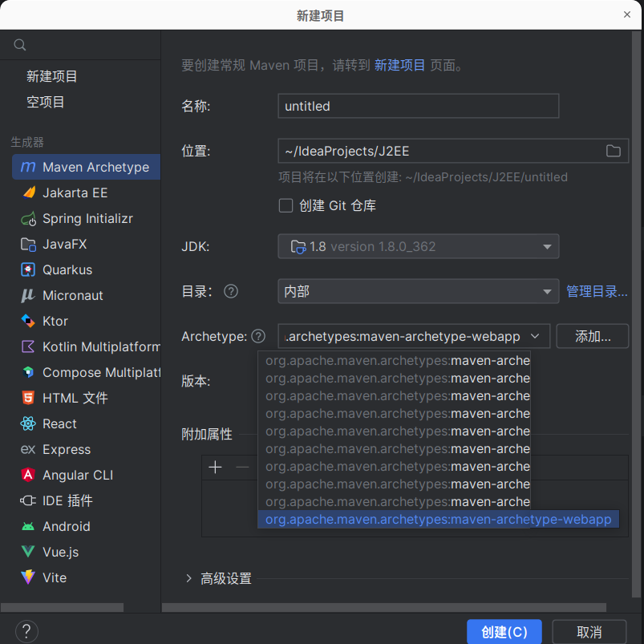
Task: Add an additional property with plus icon
Action: [x=215, y=467]
